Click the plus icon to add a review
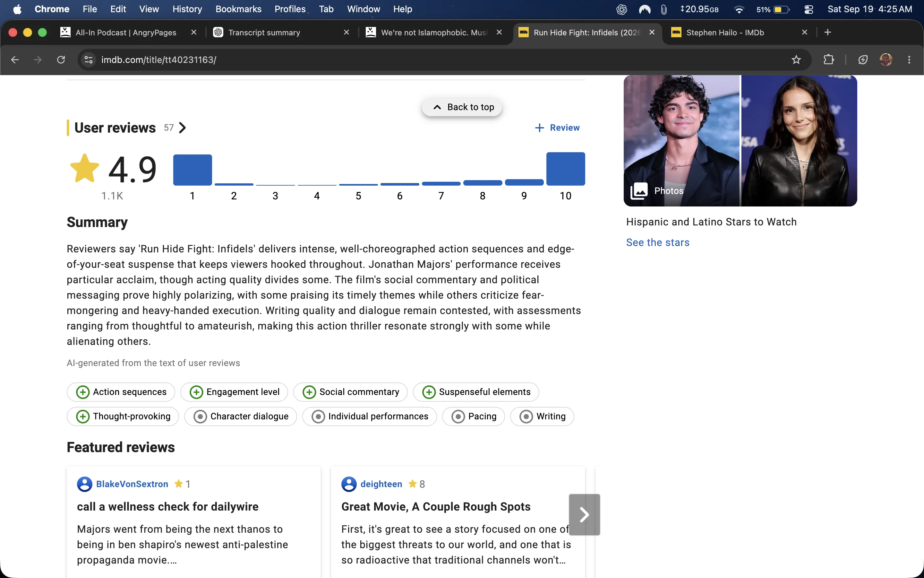The height and width of the screenshot is (578, 924). (539, 128)
